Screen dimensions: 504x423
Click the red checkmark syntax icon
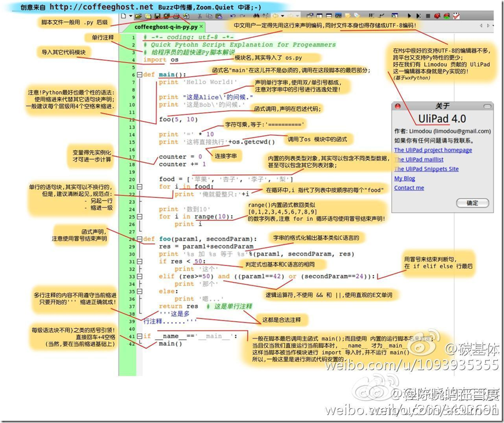click(456, 16)
